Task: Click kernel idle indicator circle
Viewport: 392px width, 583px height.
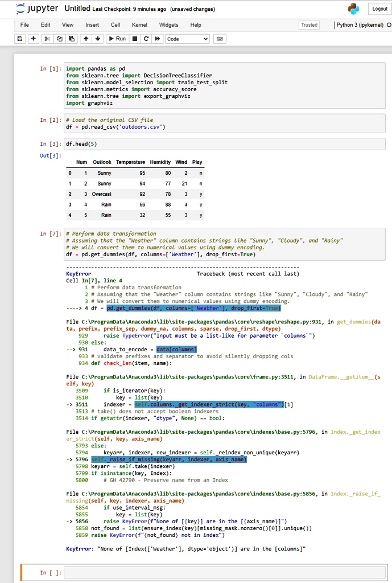Action: [x=389, y=25]
